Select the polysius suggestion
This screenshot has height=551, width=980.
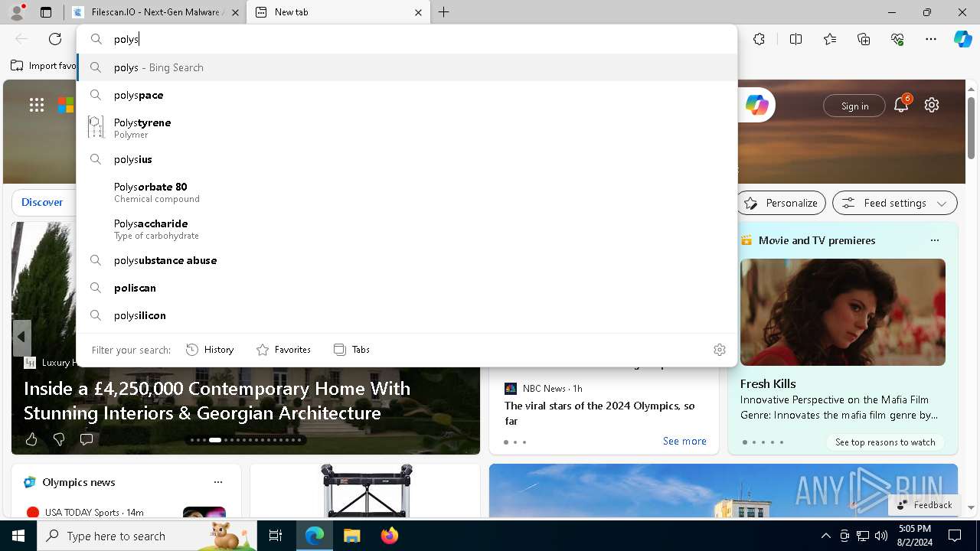click(407, 159)
